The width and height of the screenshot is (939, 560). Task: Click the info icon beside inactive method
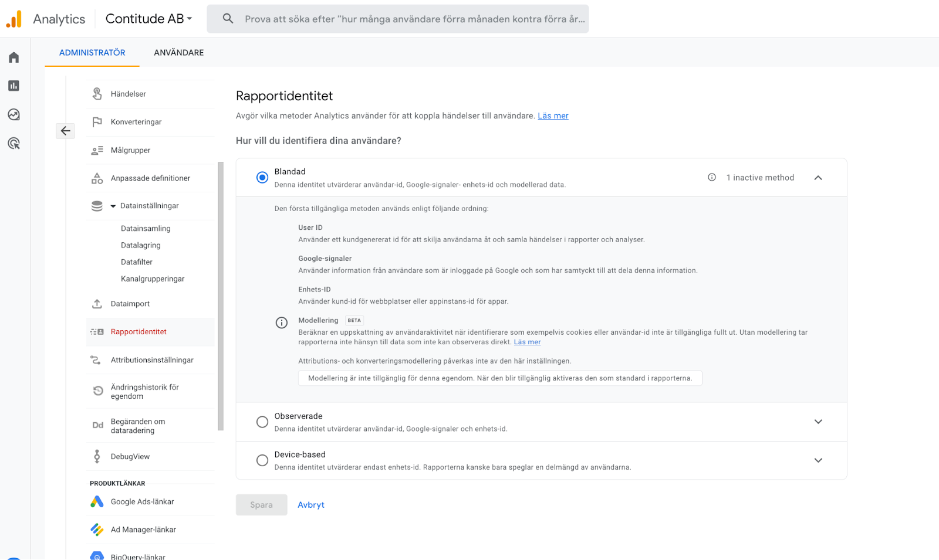[x=712, y=177]
